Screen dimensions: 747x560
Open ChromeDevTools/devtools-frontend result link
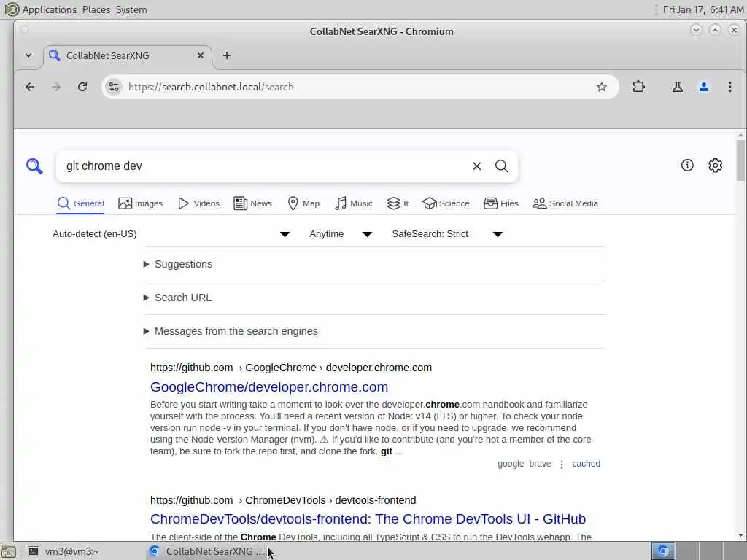coord(368,518)
